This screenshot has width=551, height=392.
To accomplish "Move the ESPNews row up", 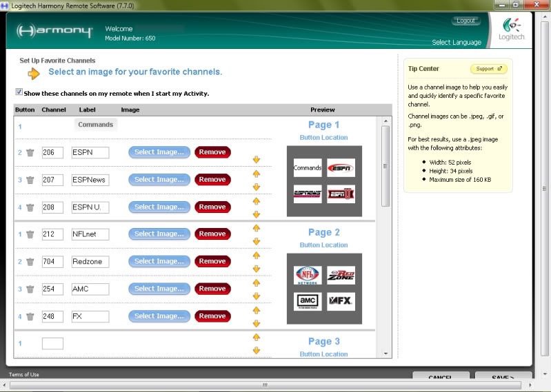I will [x=257, y=174].
